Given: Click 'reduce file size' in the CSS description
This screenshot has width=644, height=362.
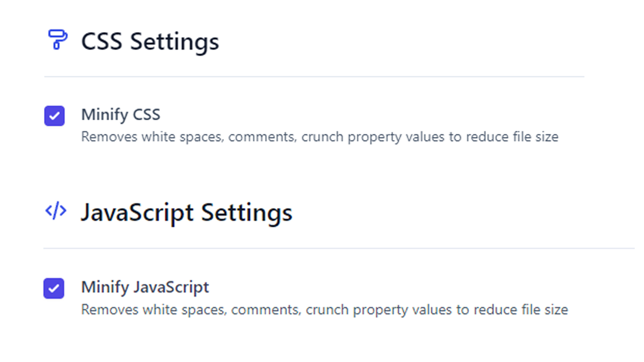Looking at the screenshot, I should [x=512, y=137].
